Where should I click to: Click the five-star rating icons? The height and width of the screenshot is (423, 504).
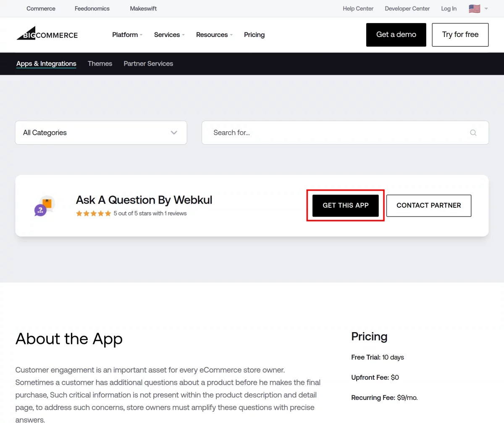[94, 214]
